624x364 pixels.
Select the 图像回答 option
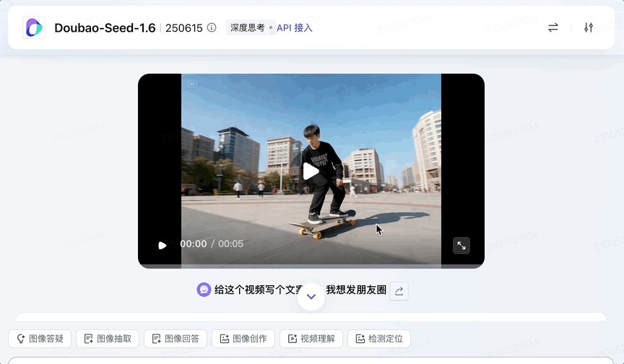(x=175, y=339)
